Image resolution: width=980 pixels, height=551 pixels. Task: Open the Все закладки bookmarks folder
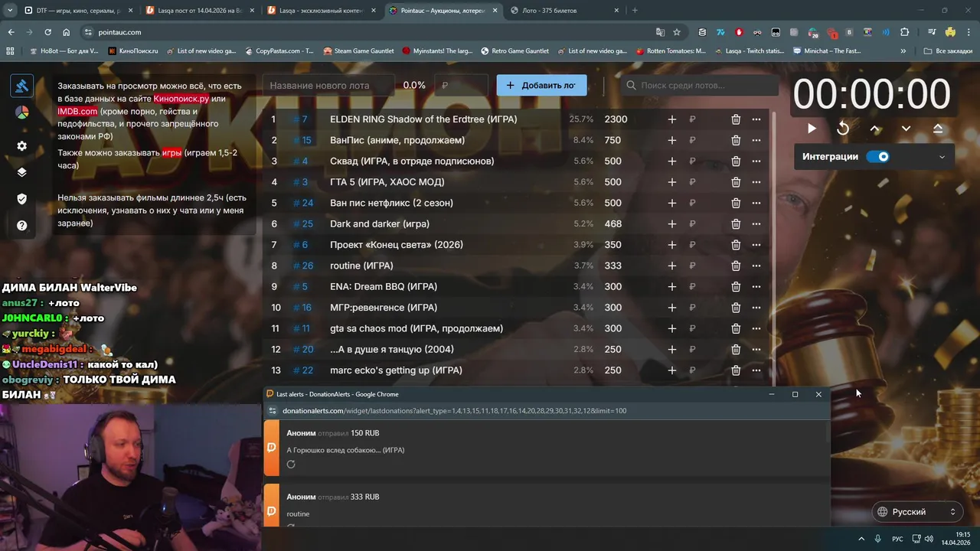948,51
